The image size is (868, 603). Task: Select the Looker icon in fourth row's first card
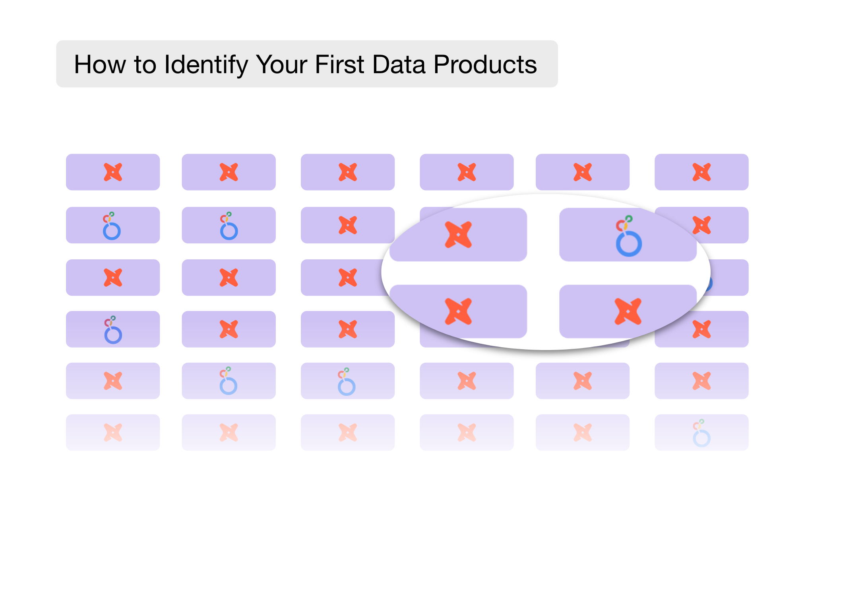tap(113, 330)
